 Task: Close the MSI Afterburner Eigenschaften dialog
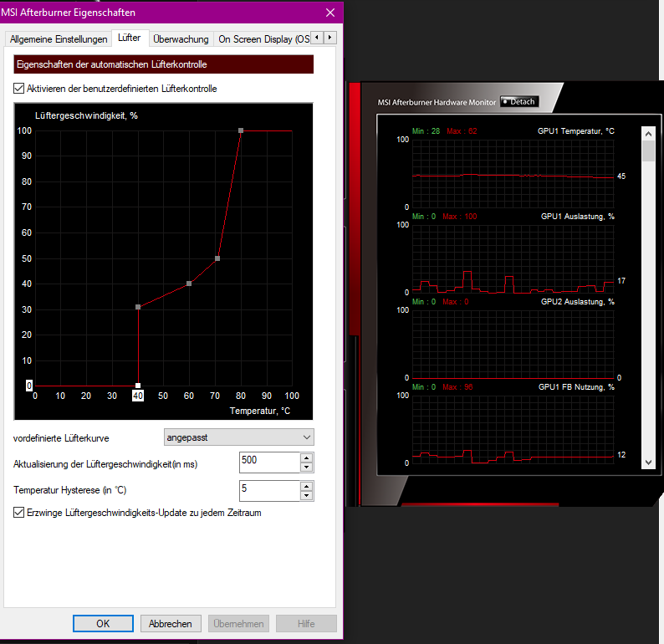click(x=330, y=13)
